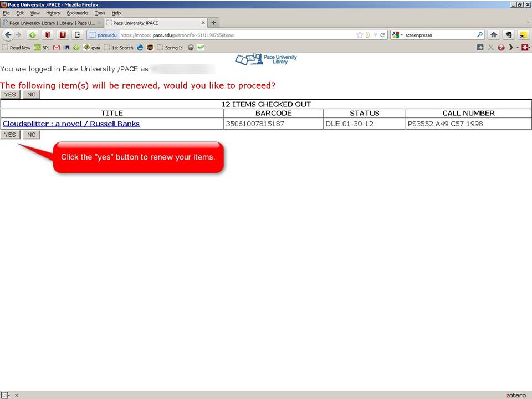Open the View menu
Screen dimensions: 532x399
pos(35,13)
